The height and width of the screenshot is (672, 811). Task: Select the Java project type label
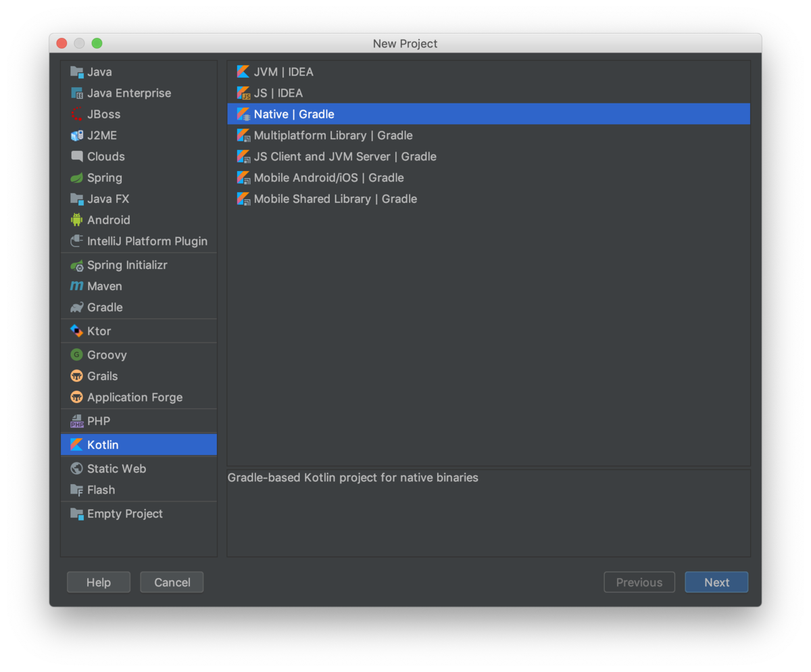pos(99,72)
